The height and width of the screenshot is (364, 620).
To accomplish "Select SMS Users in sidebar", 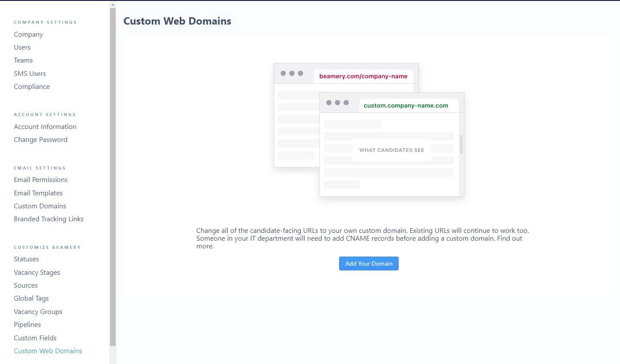I will 30,74.
